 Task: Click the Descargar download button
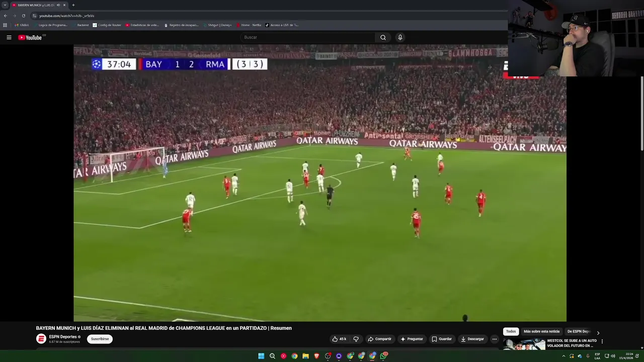tap(472, 339)
